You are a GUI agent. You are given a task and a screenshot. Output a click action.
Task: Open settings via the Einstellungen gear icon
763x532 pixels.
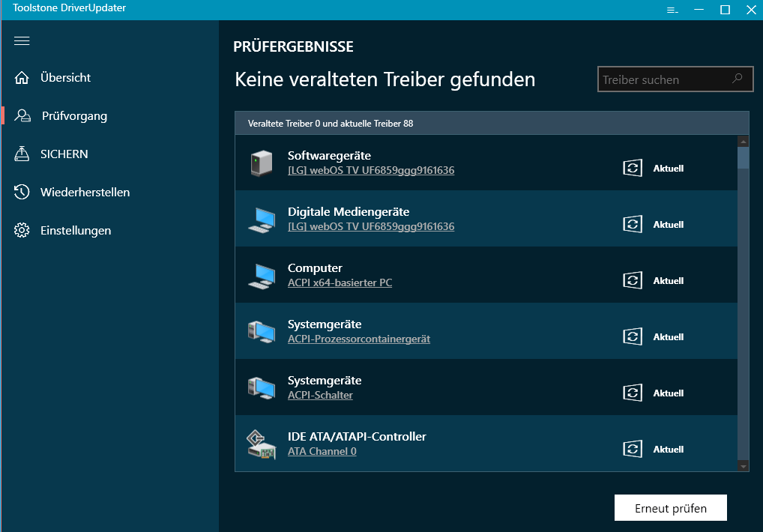tap(22, 230)
